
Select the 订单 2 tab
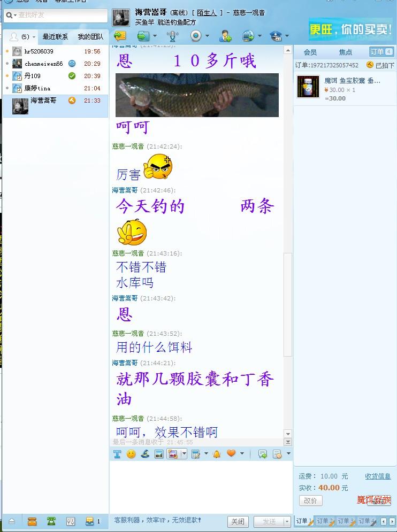[325, 521]
